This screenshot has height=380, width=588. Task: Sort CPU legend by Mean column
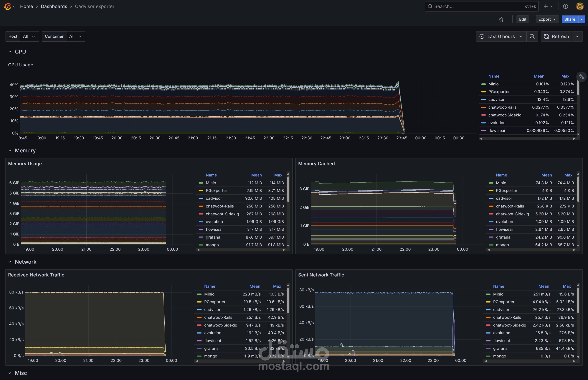(539, 76)
